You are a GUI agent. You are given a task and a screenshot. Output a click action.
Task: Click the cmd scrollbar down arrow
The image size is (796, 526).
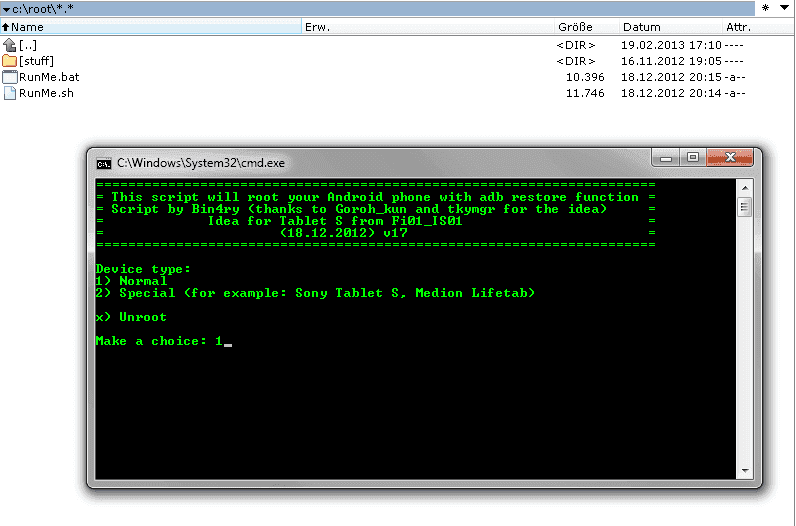745,471
